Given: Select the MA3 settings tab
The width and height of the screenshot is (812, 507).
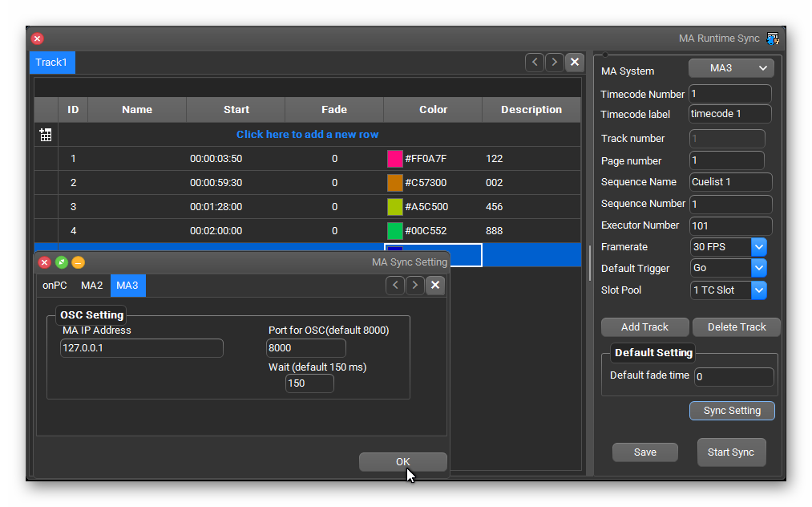Looking at the screenshot, I should (127, 286).
